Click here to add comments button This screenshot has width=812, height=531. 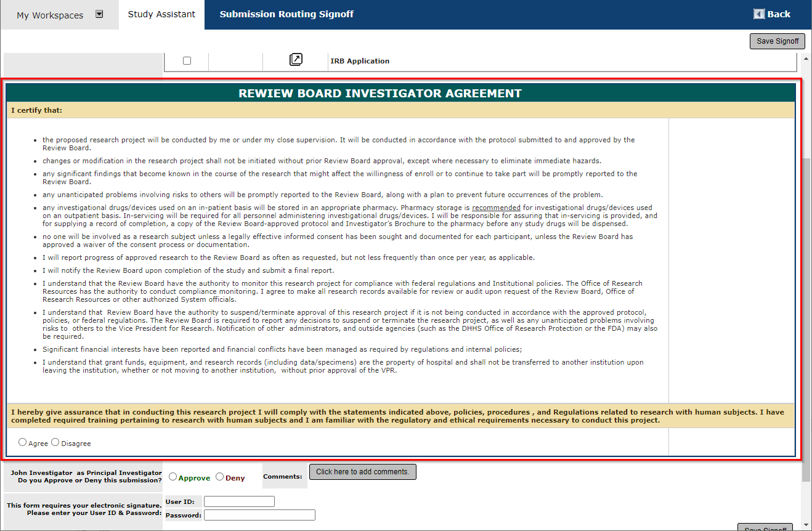(363, 472)
